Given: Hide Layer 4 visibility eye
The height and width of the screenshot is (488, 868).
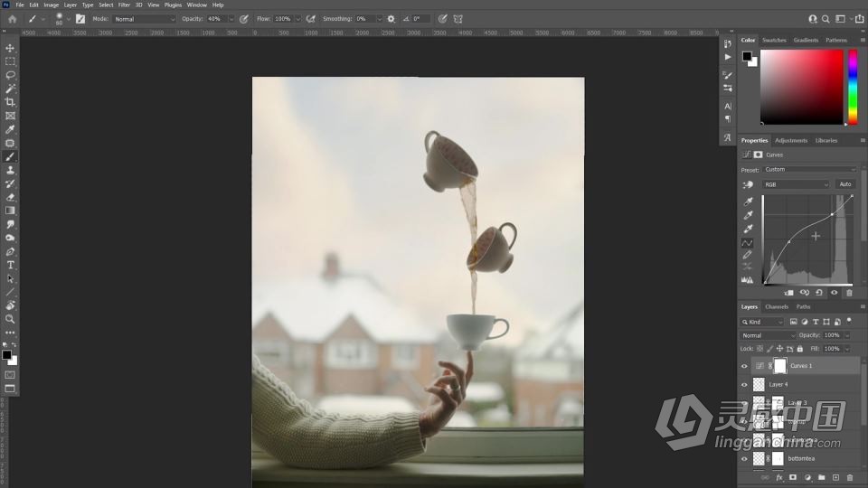Looking at the screenshot, I should [744, 385].
